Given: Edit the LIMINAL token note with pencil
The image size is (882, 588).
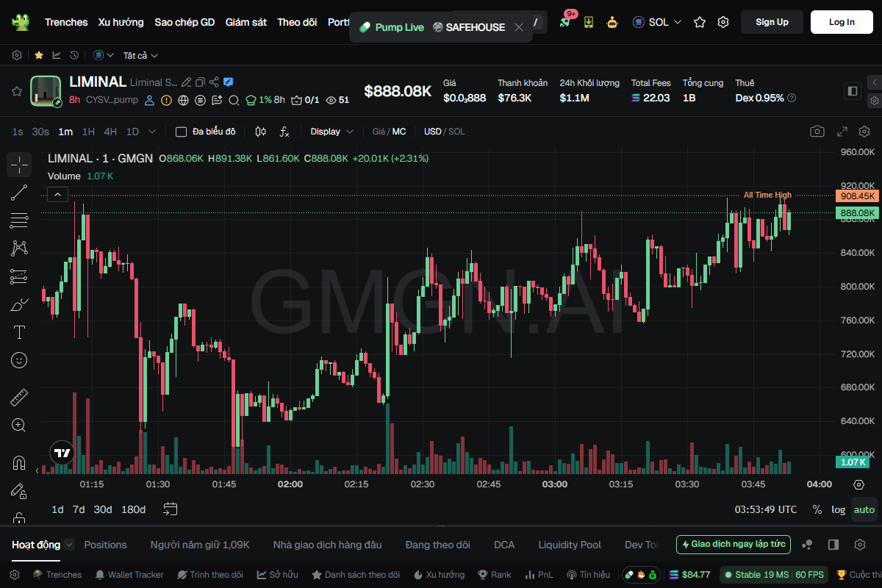Looking at the screenshot, I should click(x=187, y=82).
